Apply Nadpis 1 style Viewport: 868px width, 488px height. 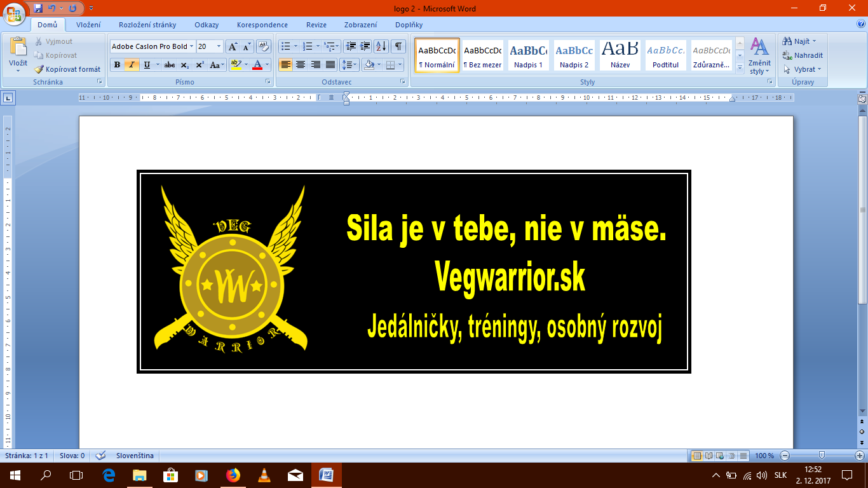click(529, 55)
